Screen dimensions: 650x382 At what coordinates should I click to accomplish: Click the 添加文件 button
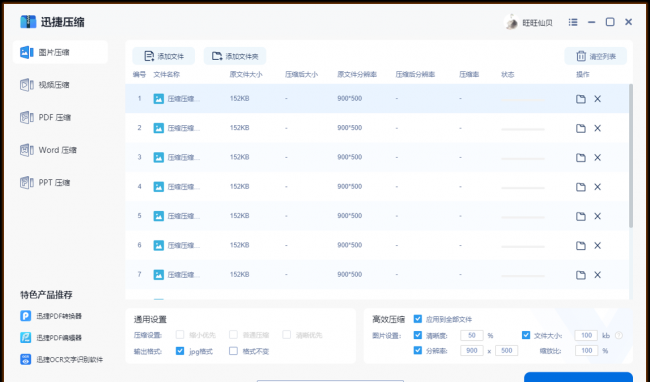tap(163, 56)
